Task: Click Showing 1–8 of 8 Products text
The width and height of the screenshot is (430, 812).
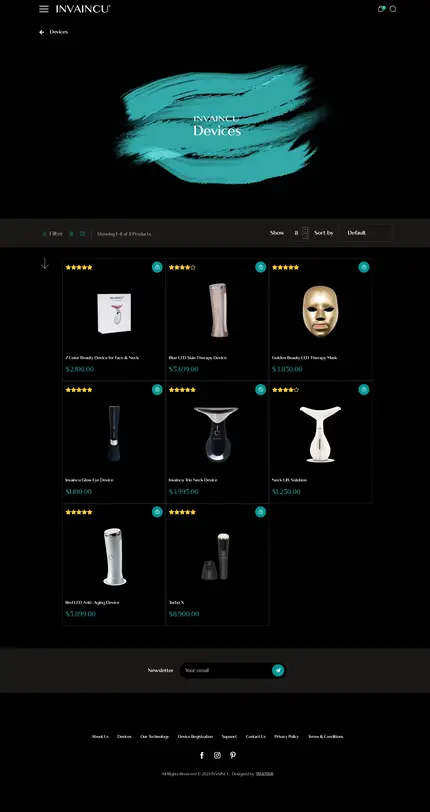Action: coord(124,234)
